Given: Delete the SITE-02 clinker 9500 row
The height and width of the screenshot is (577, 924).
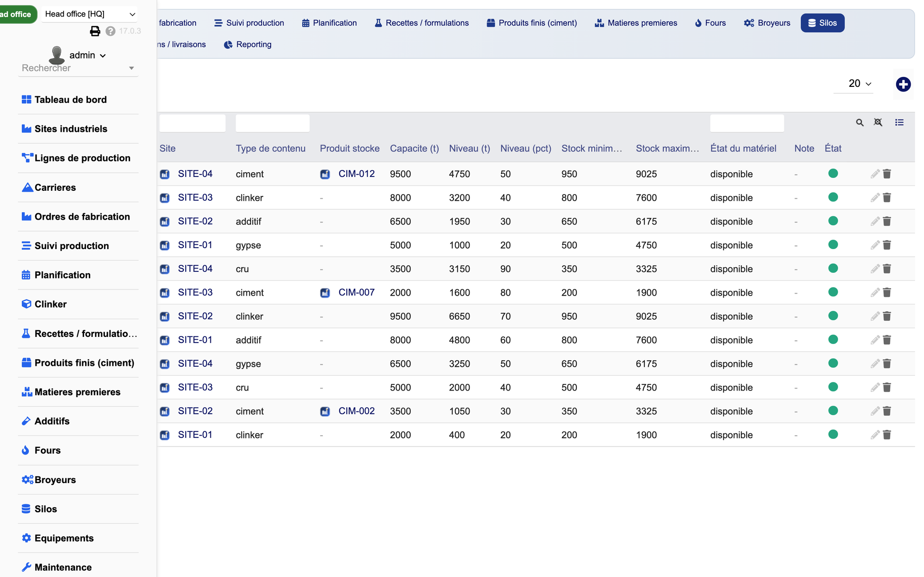Looking at the screenshot, I should 886,316.
